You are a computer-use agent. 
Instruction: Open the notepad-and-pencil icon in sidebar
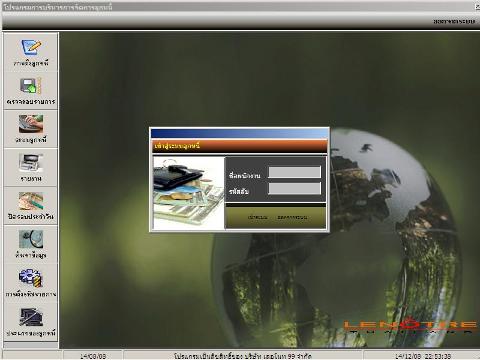(31, 48)
